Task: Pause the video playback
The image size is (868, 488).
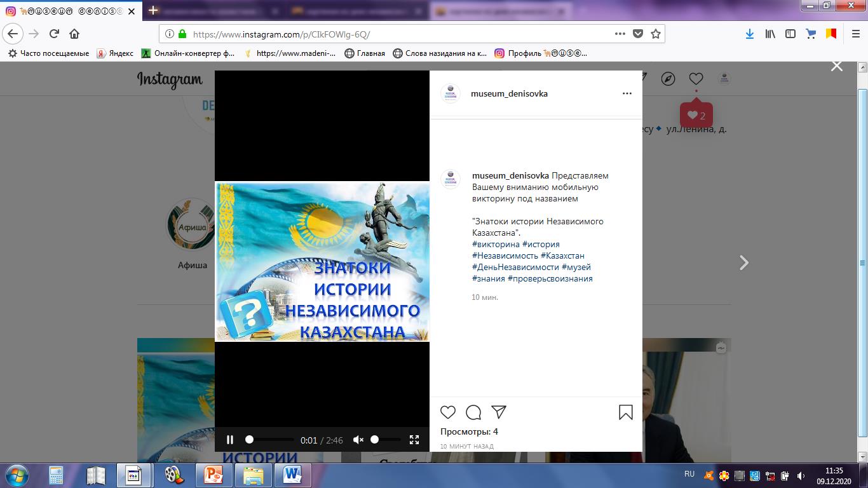Action: 230,440
